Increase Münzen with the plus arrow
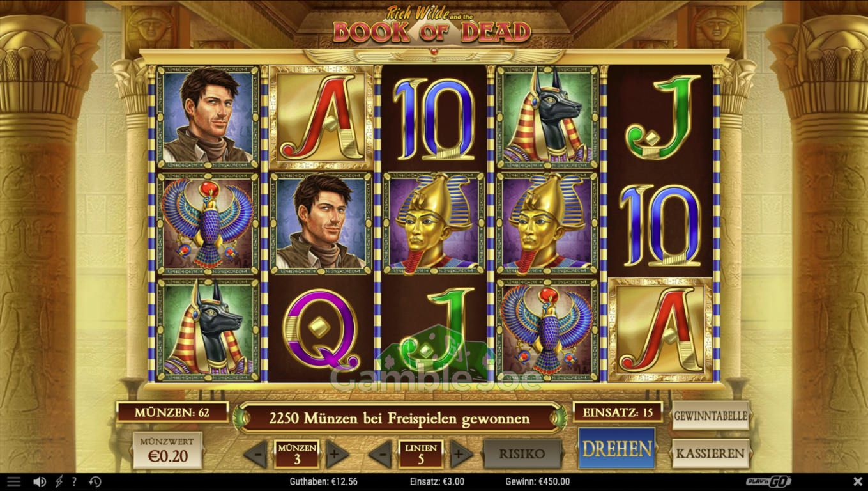Image resolution: width=868 pixels, height=491 pixels. coord(337,455)
